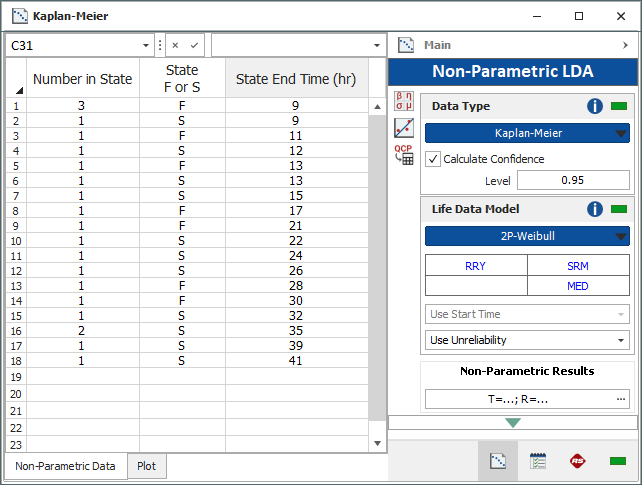642x485 pixels.
Task: Click the Kaplan-Meier window title icon
Action: [19, 16]
